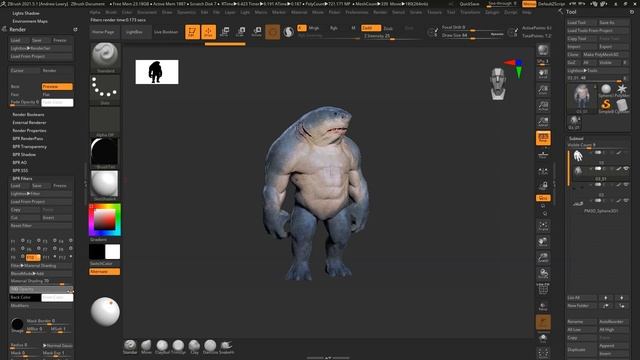Viewport: 640px width, 360px height.
Task: Expand the Render Properties section
Action: click(29, 131)
